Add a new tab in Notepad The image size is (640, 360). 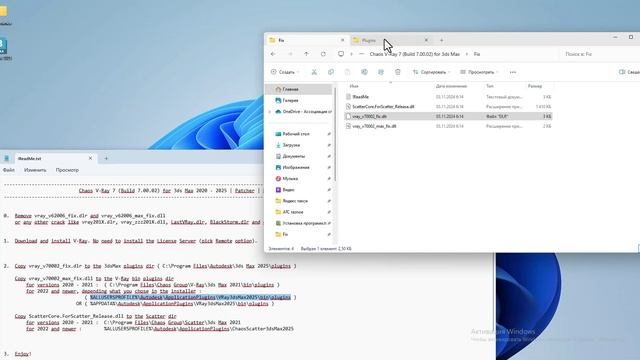(x=106, y=158)
